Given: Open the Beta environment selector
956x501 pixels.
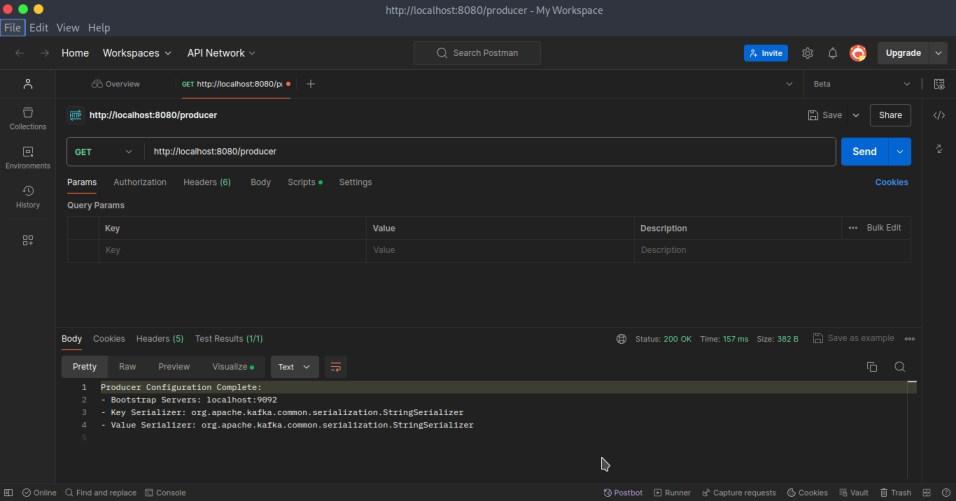Looking at the screenshot, I should point(861,84).
